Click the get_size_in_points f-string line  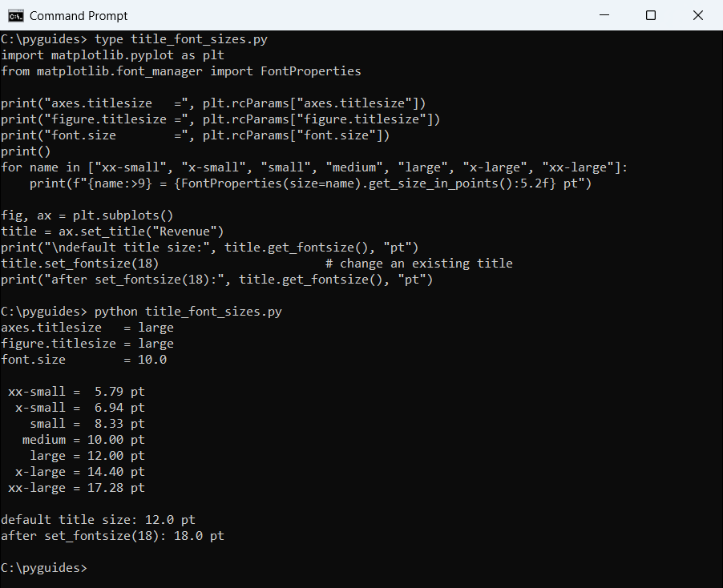tap(310, 183)
